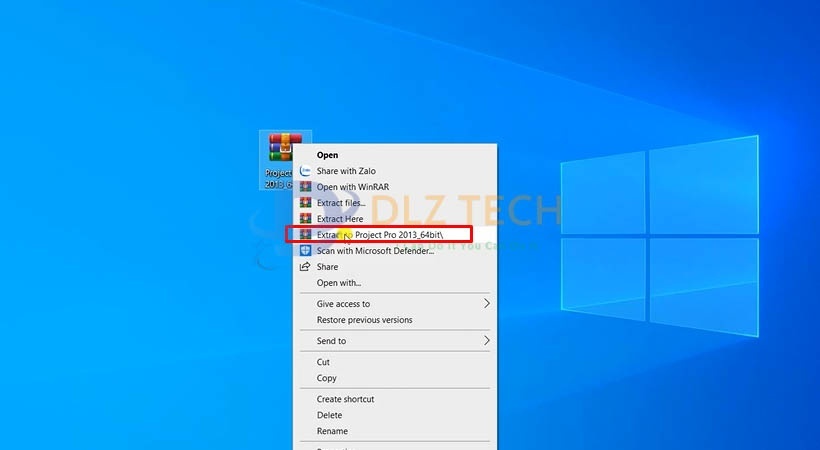Viewport: 820px width, 450px height.
Task: Expand the Send to submenu arrow
Action: [x=487, y=341]
